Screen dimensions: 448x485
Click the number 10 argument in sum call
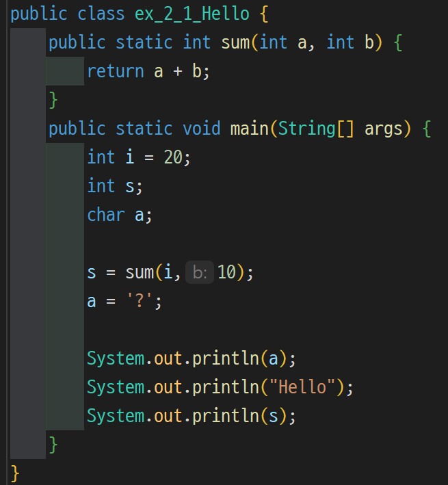pyautogui.click(x=226, y=272)
